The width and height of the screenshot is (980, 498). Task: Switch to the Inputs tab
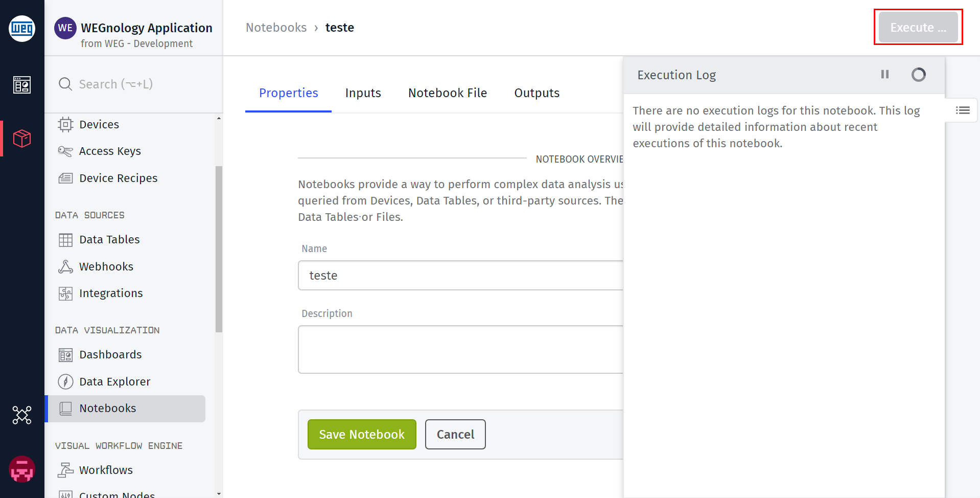363,93
